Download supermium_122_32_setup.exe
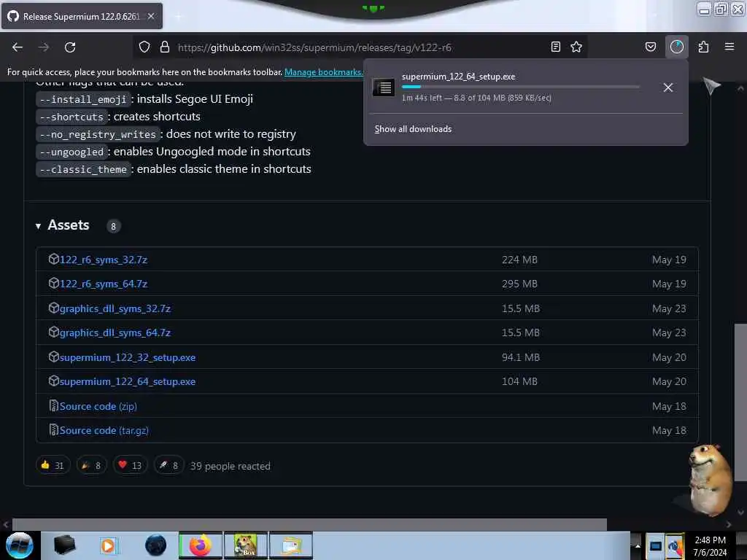Viewport: 747px width, 560px height. (128, 357)
